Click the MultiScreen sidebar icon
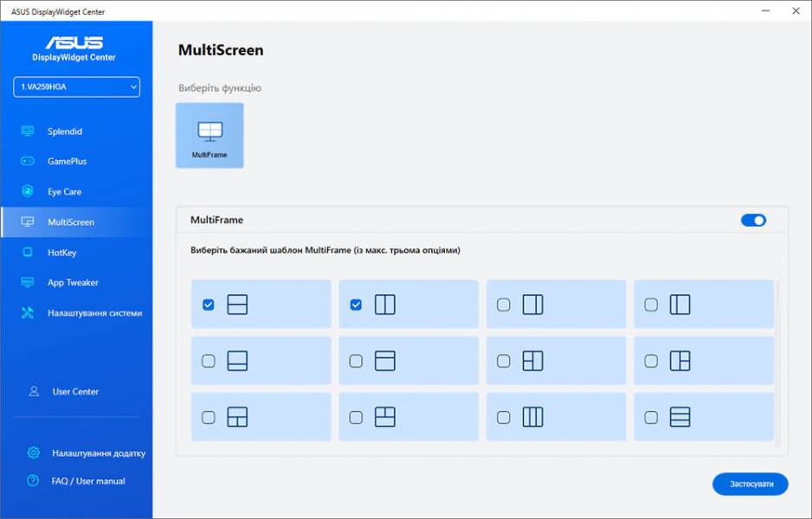 28,221
